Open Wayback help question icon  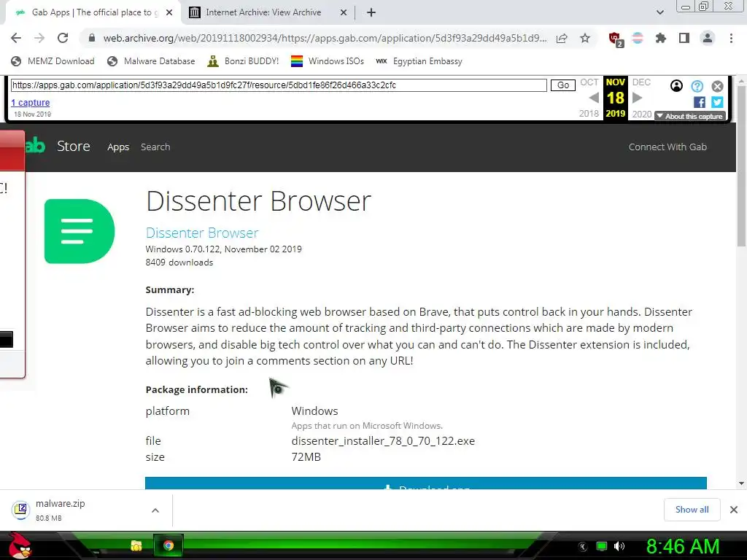coord(697,86)
